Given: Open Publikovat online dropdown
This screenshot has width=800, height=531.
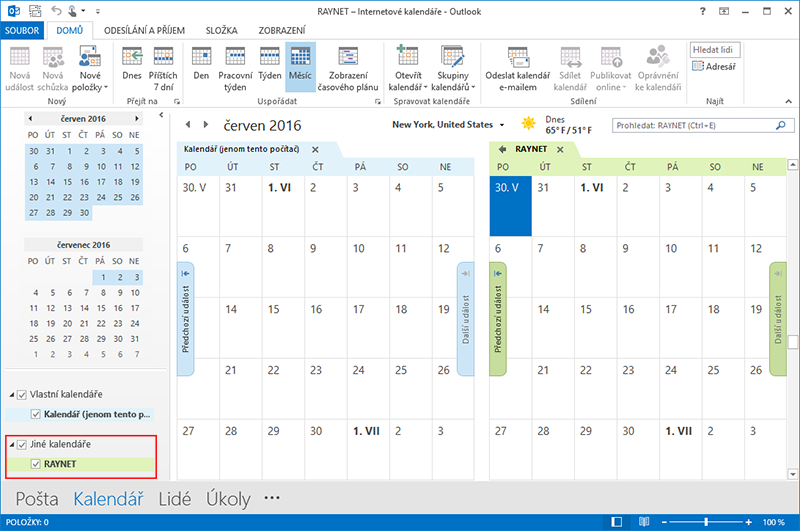Looking at the screenshot, I should click(x=610, y=68).
